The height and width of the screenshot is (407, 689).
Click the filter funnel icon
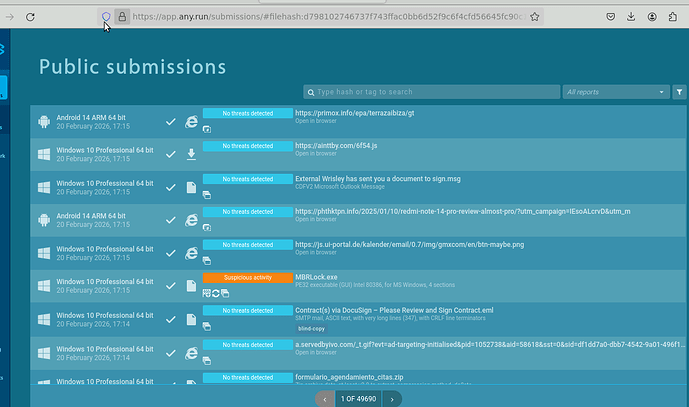[x=679, y=92]
